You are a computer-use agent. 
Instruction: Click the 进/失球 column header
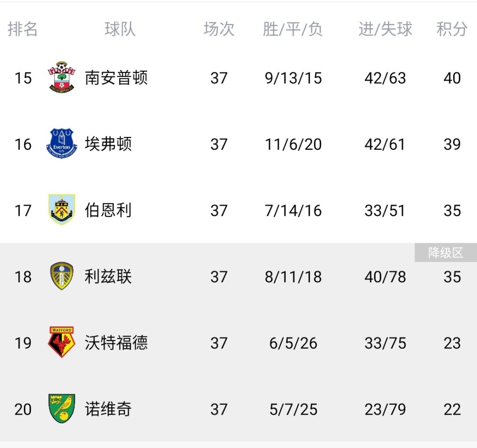(385, 29)
